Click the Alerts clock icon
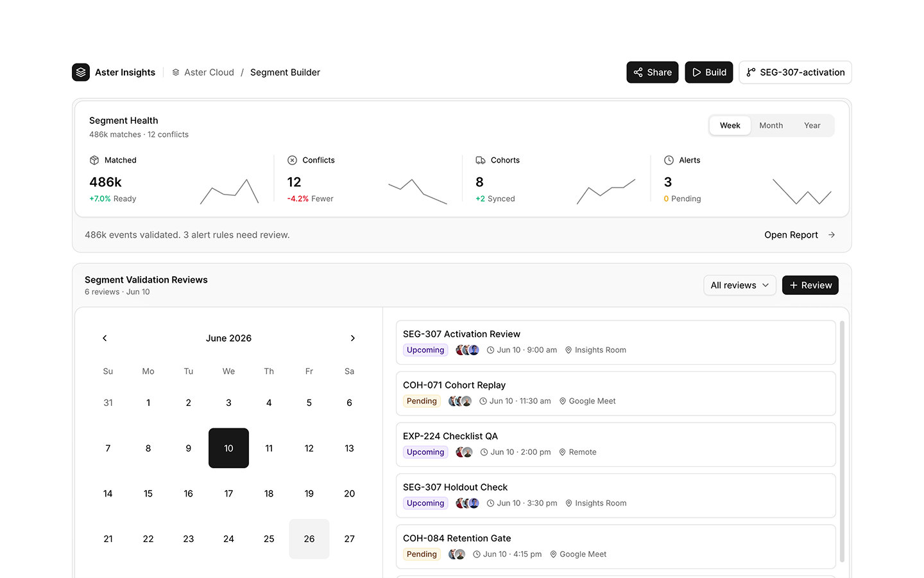The height and width of the screenshot is (578, 924). pyautogui.click(x=669, y=160)
